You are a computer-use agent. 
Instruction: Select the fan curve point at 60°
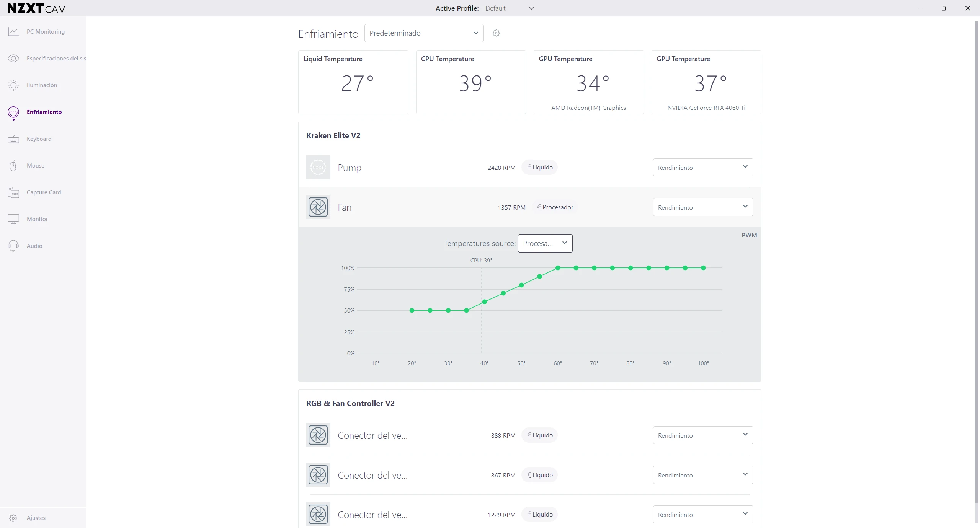click(x=558, y=268)
